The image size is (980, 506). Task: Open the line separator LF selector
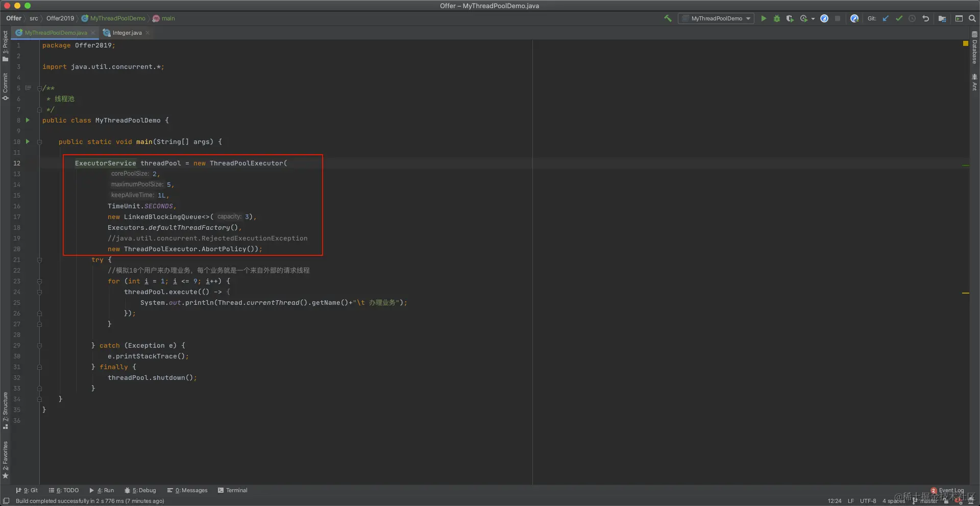pyautogui.click(x=851, y=501)
